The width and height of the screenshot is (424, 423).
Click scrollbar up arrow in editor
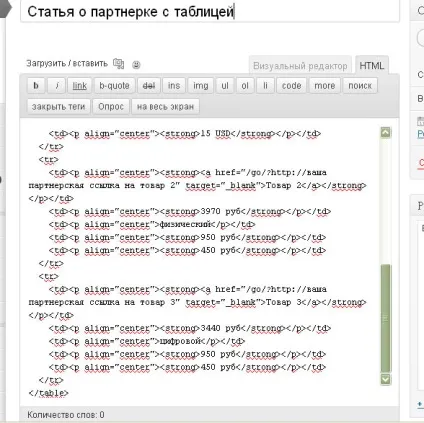click(386, 133)
